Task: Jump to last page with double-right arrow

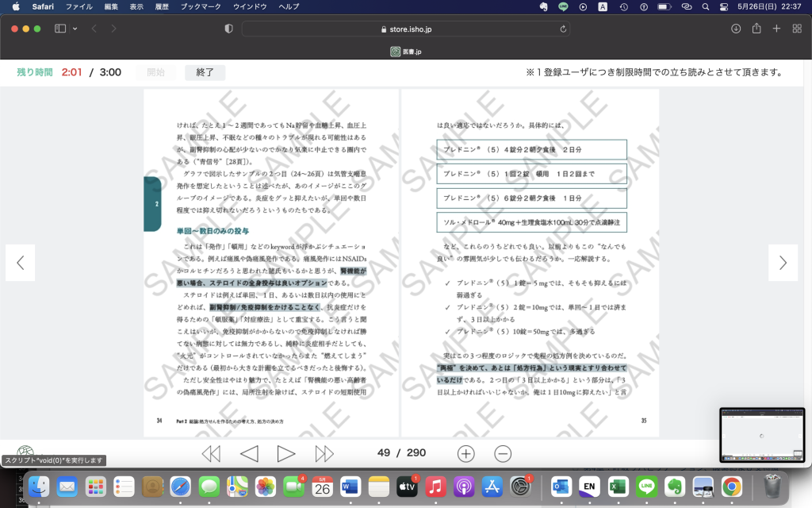Action: pos(324,453)
